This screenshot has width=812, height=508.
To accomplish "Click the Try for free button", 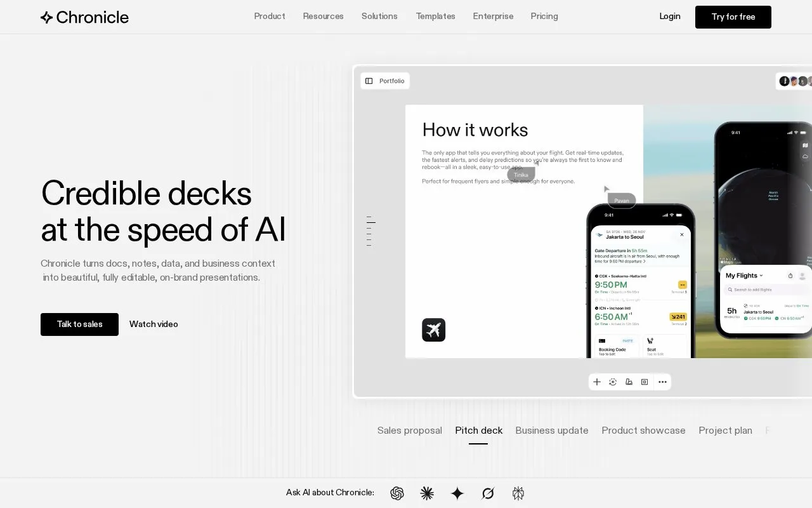I will [733, 17].
